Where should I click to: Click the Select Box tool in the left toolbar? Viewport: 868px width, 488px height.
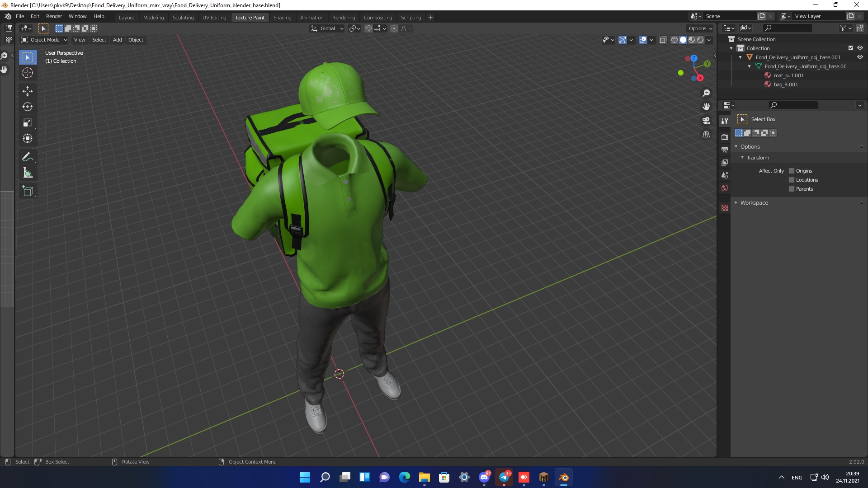[x=28, y=57]
